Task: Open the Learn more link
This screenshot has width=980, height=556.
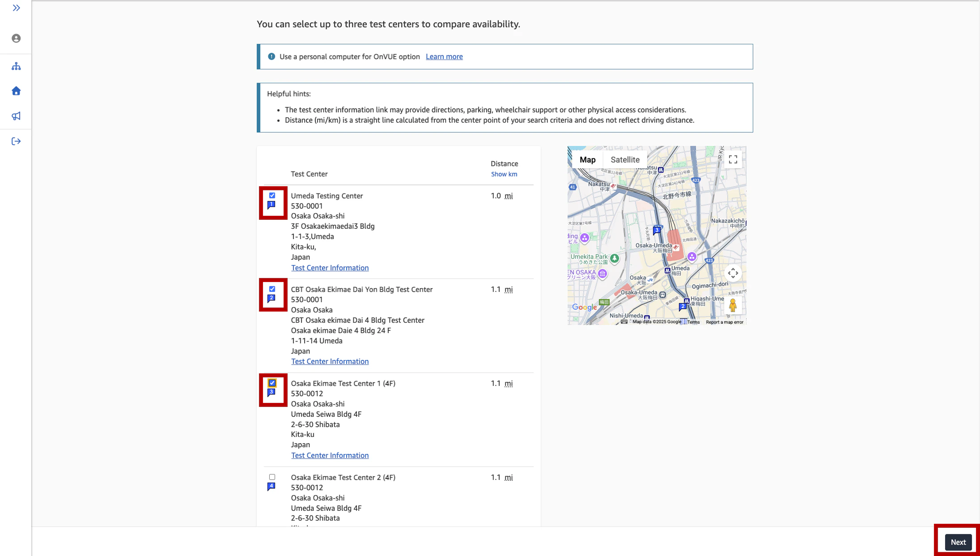Action: [444, 56]
